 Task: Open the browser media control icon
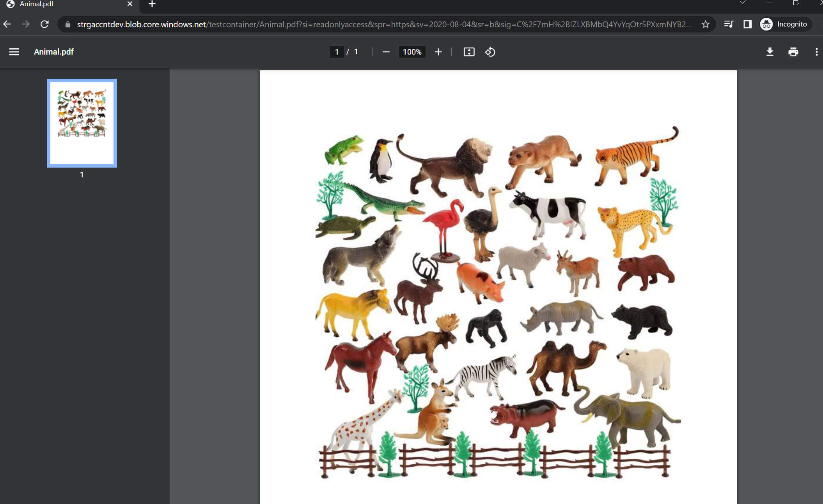[x=728, y=24]
